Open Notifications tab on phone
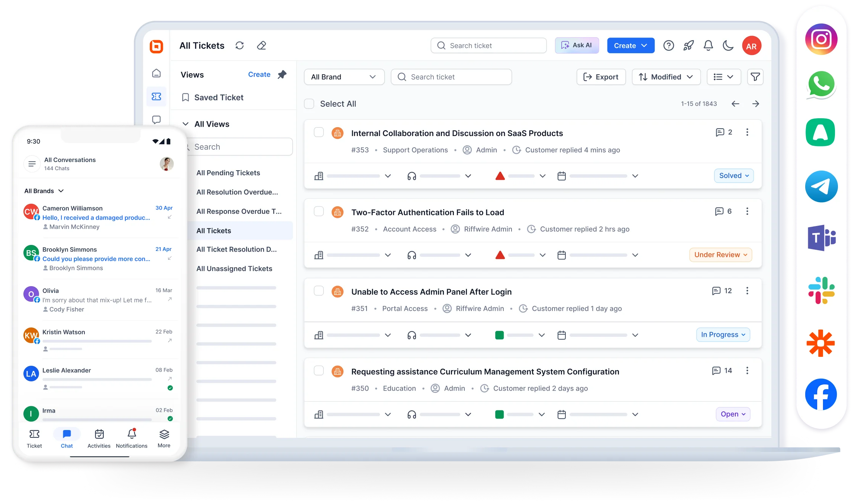 [132, 439]
